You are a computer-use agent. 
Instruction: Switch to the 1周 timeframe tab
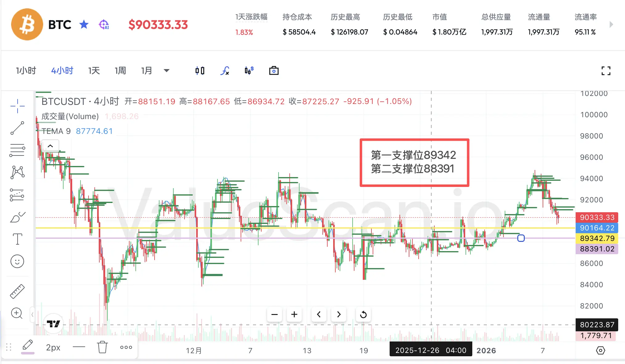[120, 71]
